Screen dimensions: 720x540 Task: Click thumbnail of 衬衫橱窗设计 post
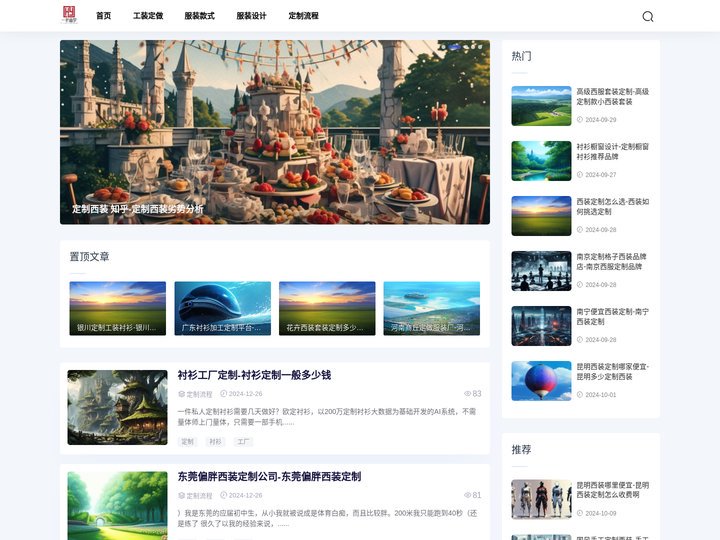(x=541, y=161)
